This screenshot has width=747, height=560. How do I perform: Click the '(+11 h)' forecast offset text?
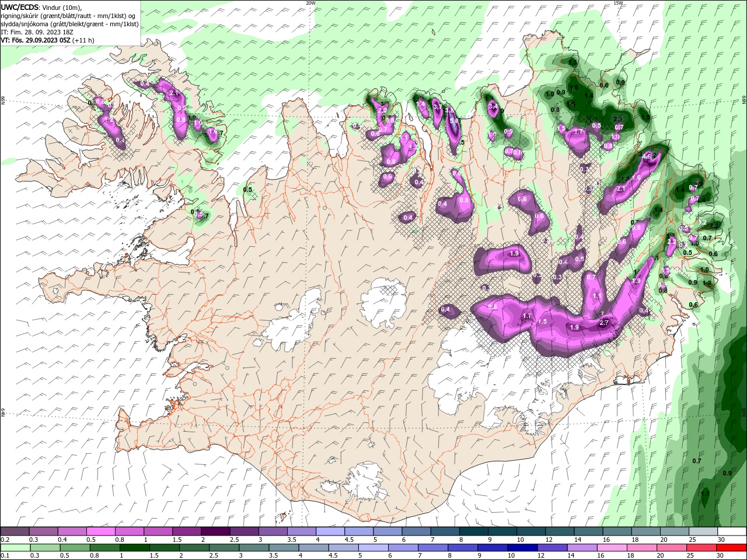pyautogui.click(x=84, y=40)
